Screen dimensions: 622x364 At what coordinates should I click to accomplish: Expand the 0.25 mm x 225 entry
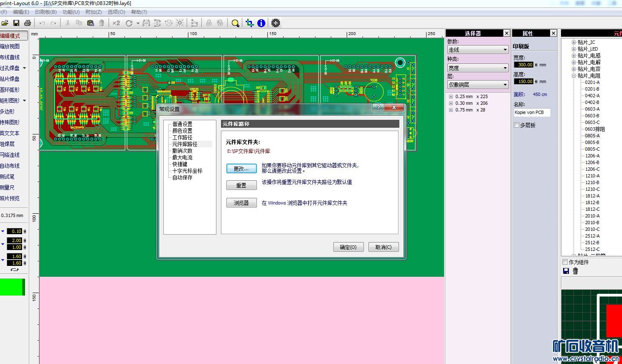(451, 96)
